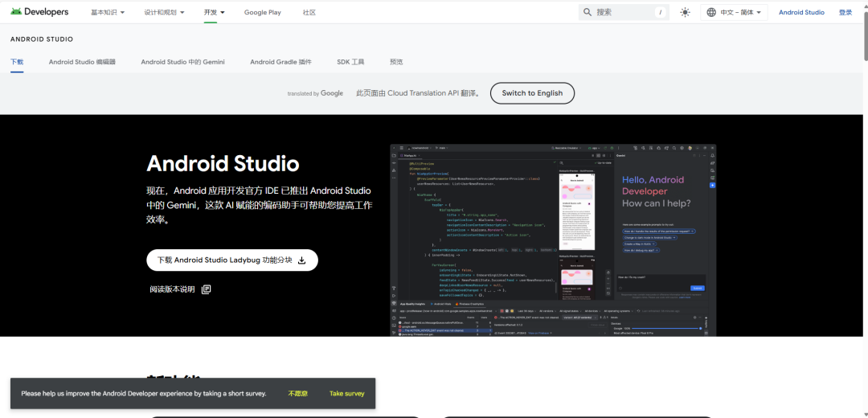
Task: Click the release notes document icon
Action: click(207, 289)
